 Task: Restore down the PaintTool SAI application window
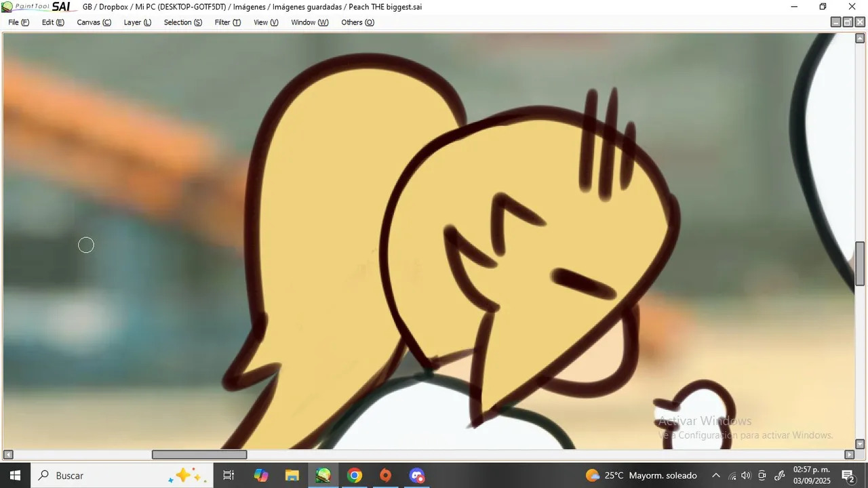coord(823,7)
